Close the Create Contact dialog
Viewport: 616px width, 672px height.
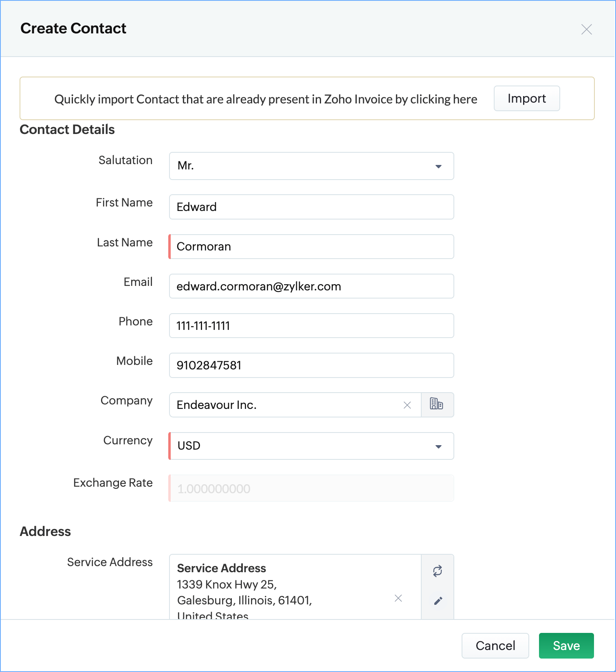click(x=586, y=29)
